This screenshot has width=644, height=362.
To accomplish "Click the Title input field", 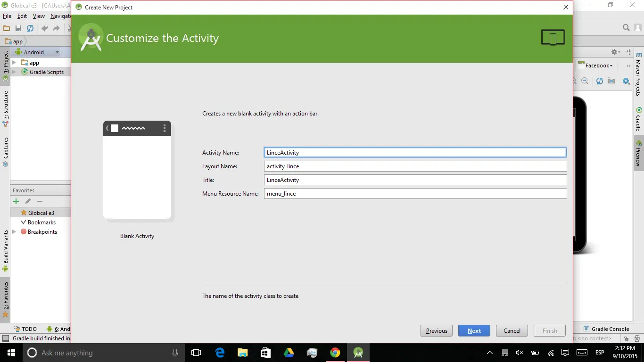I will (x=415, y=180).
